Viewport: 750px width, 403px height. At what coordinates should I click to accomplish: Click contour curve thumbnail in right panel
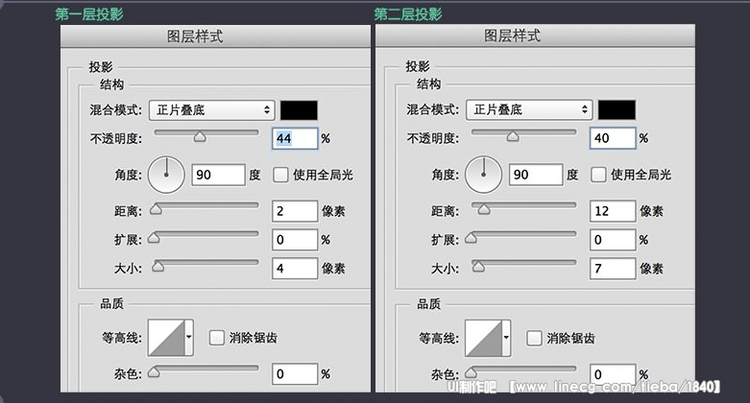click(484, 338)
